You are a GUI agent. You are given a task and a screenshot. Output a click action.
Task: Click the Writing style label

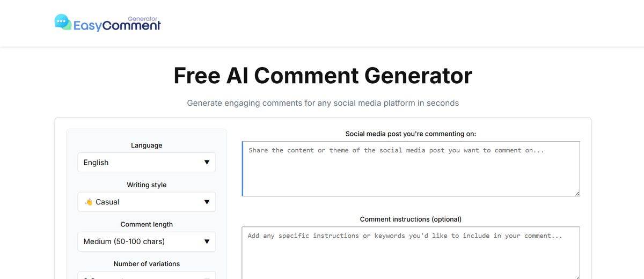tap(147, 185)
